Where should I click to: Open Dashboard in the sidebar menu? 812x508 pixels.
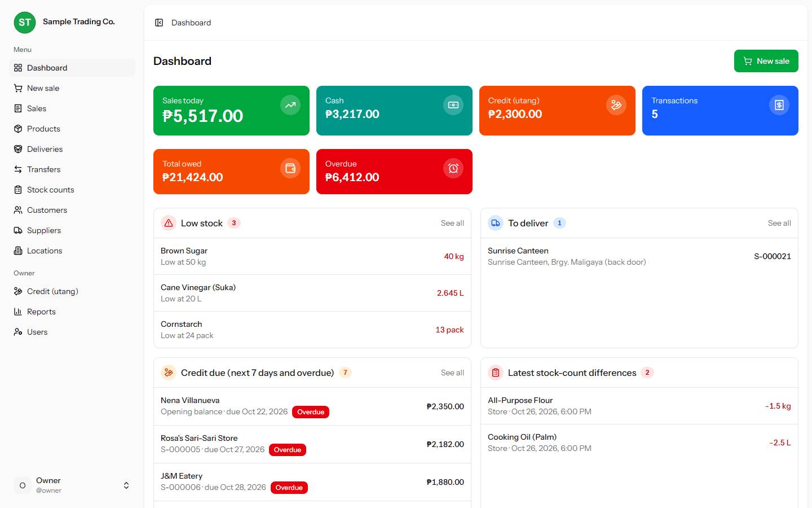point(72,68)
